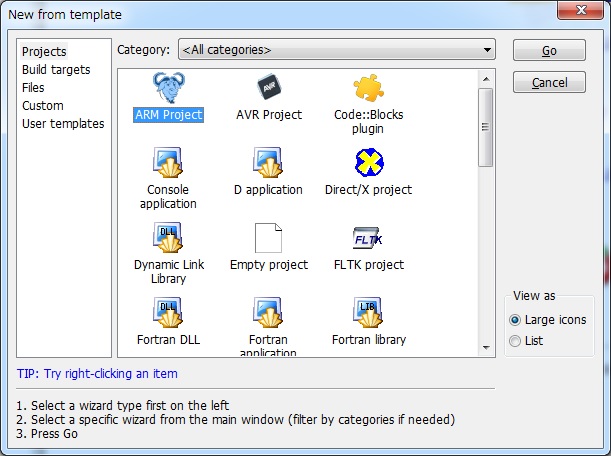Select the Fortran application icon

pyautogui.click(x=268, y=312)
